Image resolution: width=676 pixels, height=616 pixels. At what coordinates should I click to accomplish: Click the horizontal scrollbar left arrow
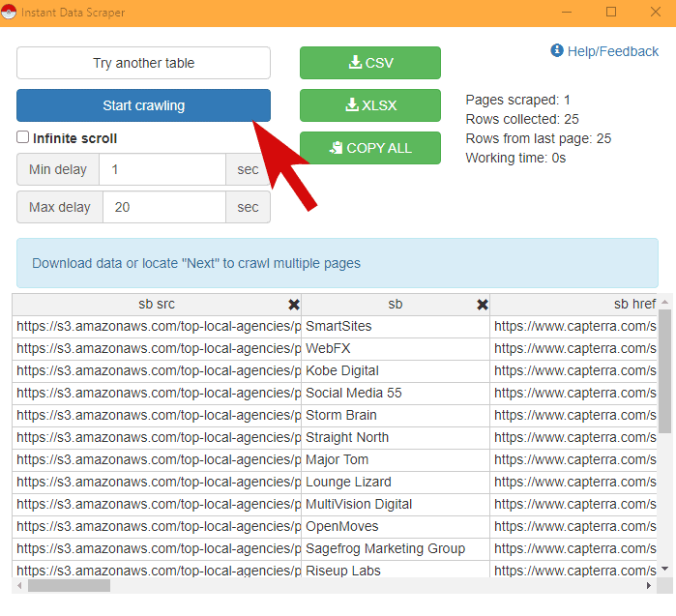[19, 585]
